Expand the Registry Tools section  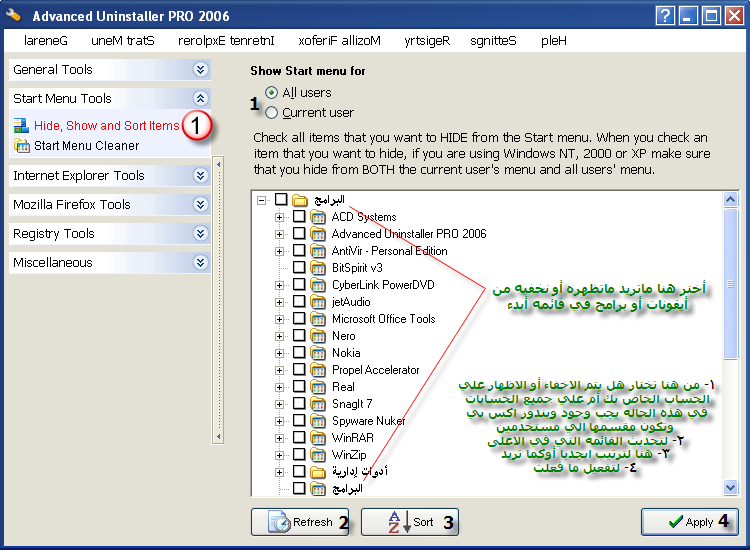coord(200,233)
